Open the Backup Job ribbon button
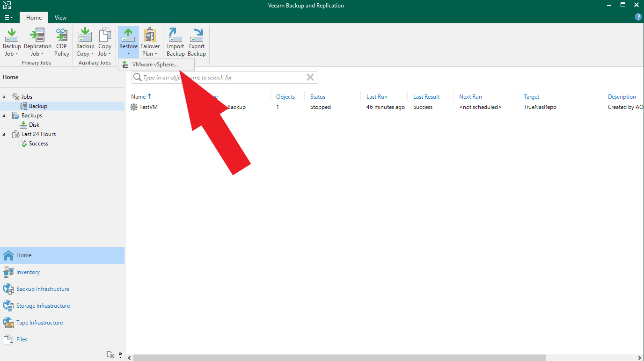The width and height of the screenshot is (644, 361). coord(12,42)
